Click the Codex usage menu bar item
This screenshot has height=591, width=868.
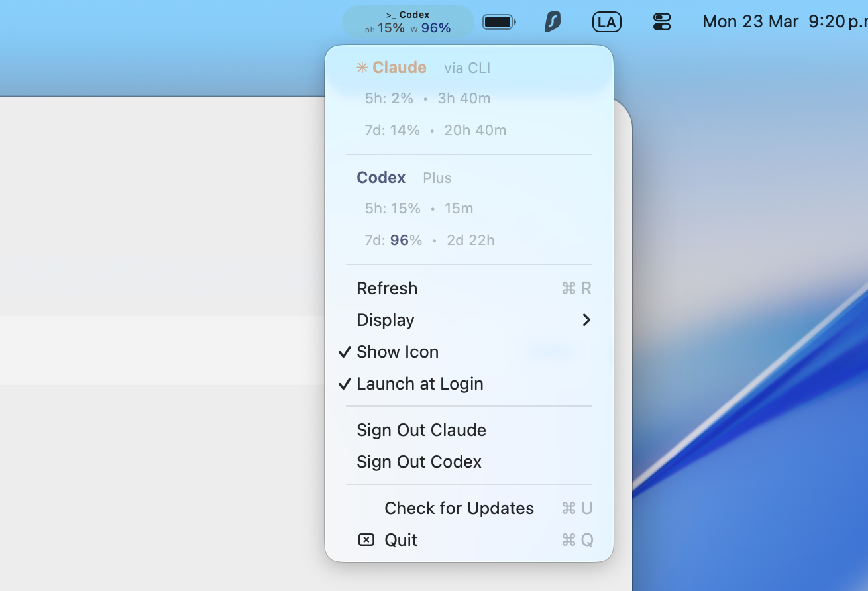[407, 22]
